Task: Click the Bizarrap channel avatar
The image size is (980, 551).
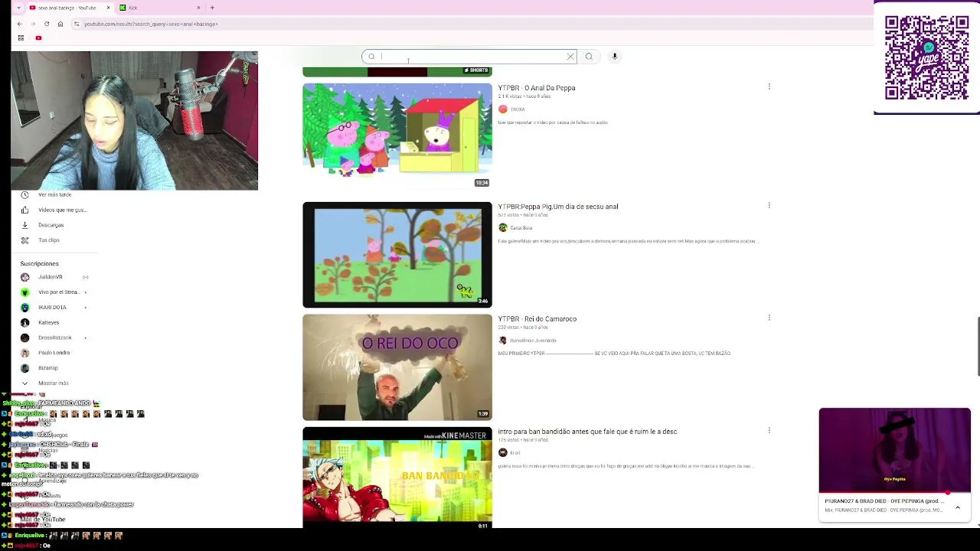Action: (x=24, y=368)
